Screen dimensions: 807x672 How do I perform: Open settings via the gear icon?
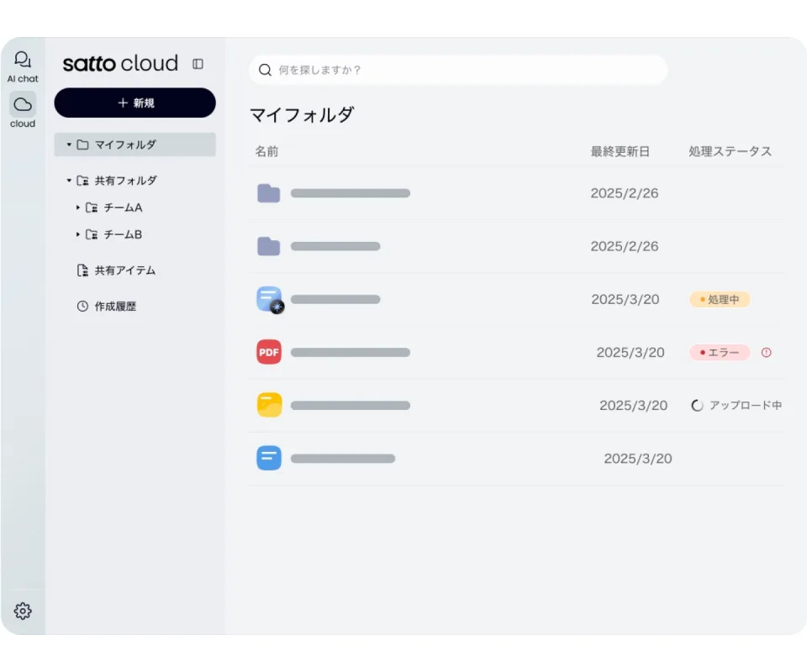tap(23, 611)
